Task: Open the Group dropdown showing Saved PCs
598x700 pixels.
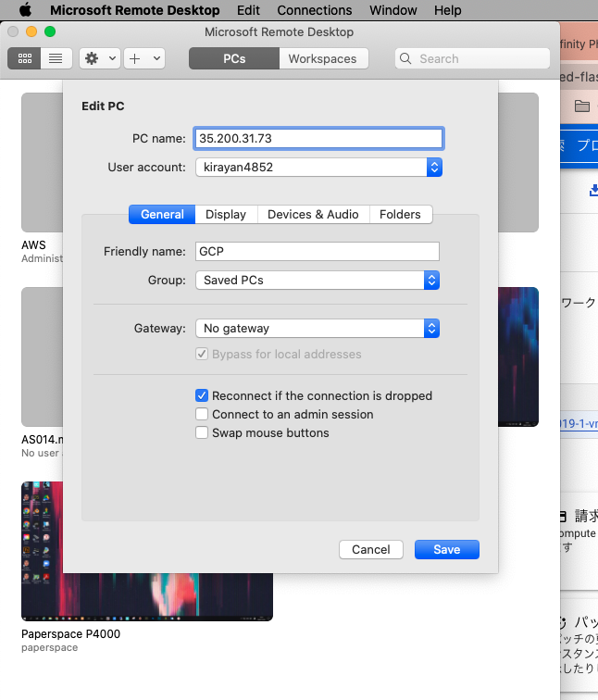Action: 318,280
